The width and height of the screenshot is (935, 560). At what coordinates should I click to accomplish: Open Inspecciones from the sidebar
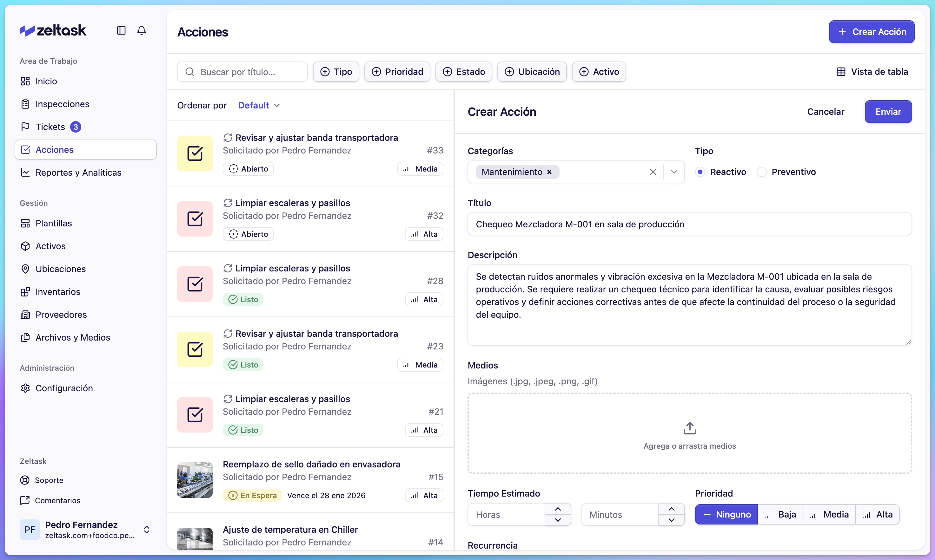[x=62, y=104]
